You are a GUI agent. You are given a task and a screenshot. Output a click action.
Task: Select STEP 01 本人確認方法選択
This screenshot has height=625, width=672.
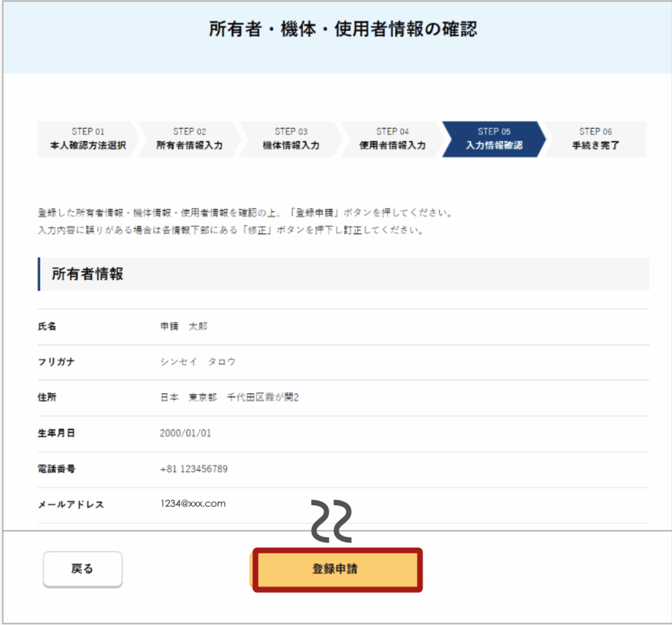pos(88,139)
